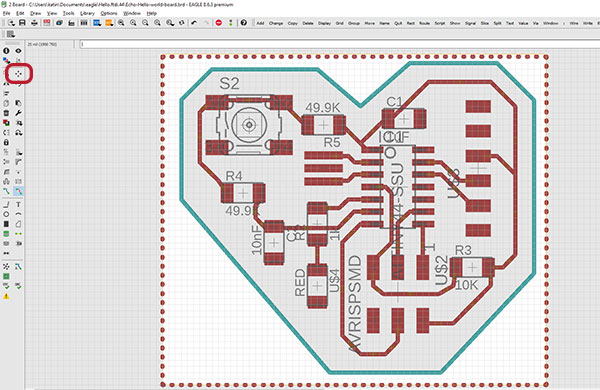Image resolution: width=600 pixels, height=390 pixels.
Task: Click the Help question mark icon
Action: point(243,23)
